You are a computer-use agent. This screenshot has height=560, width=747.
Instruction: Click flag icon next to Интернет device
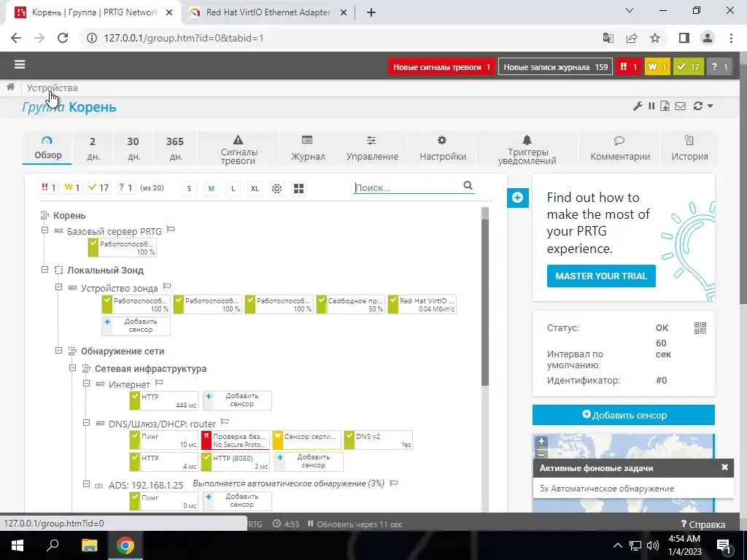(159, 382)
